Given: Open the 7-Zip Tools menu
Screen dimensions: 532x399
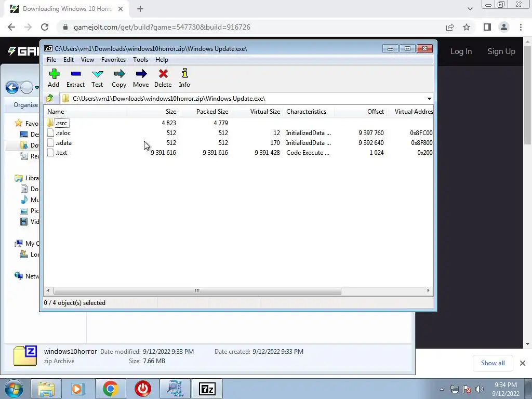Looking at the screenshot, I should click(140, 60).
